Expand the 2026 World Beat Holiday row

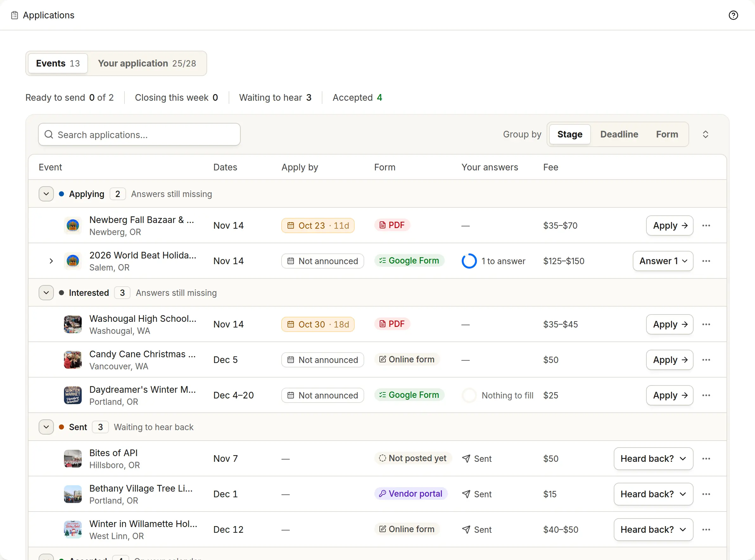51,261
